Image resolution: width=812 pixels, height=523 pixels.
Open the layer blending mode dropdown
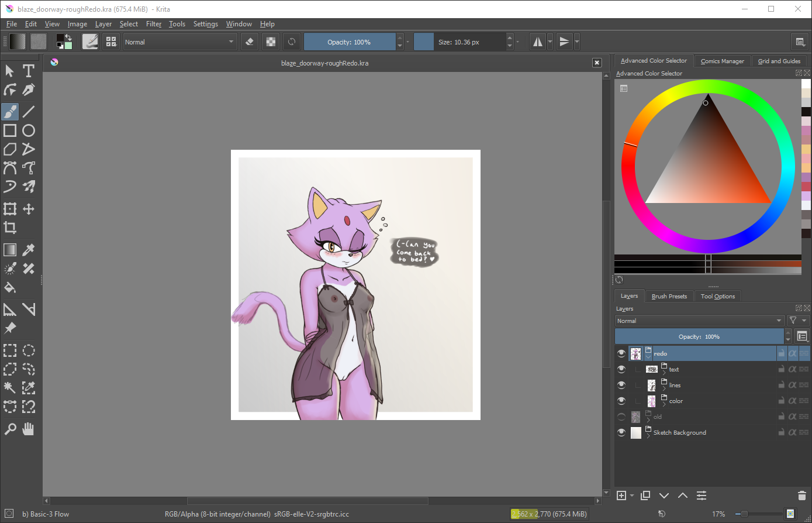699,321
